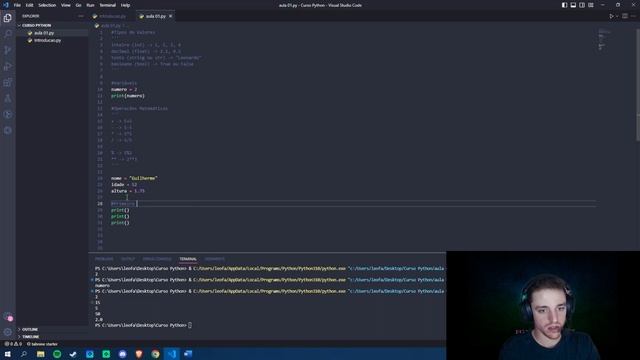Close the aula 01.py tab
The image size is (640, 360).
click(171, 16)
